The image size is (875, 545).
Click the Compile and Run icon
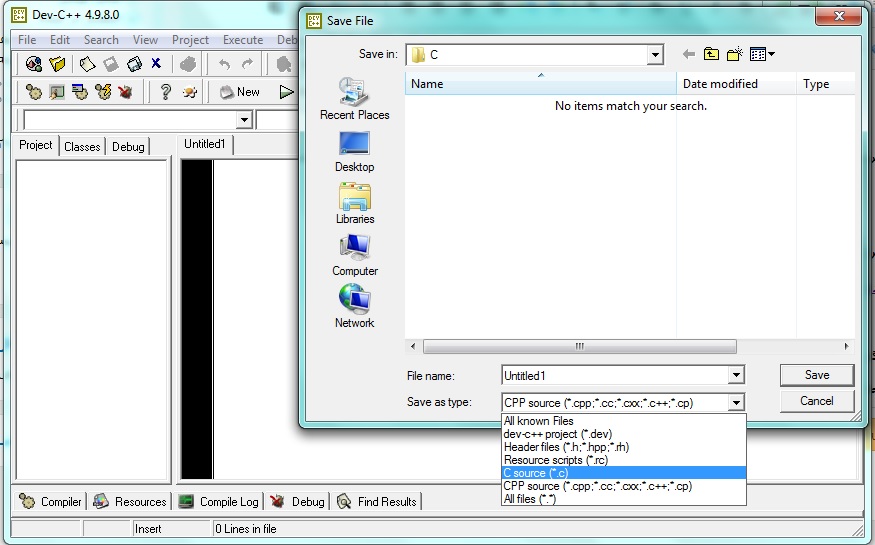(x=80, y=91)
